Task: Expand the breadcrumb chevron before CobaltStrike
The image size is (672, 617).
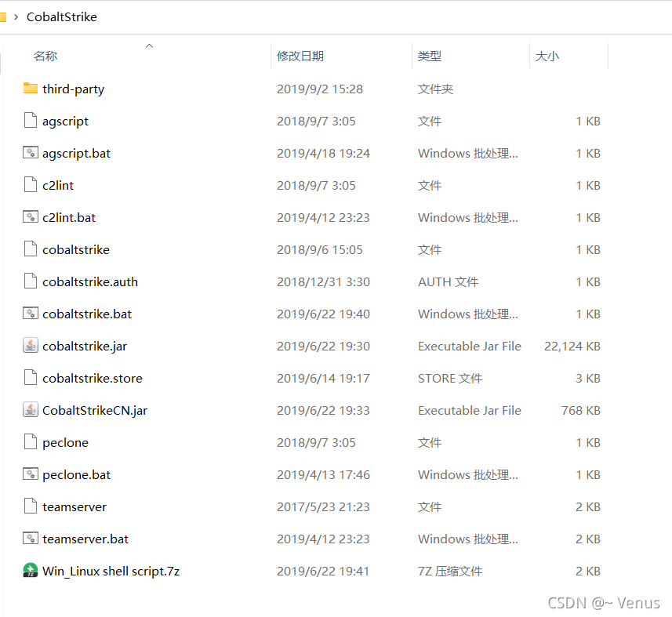Action: (16, 16)
